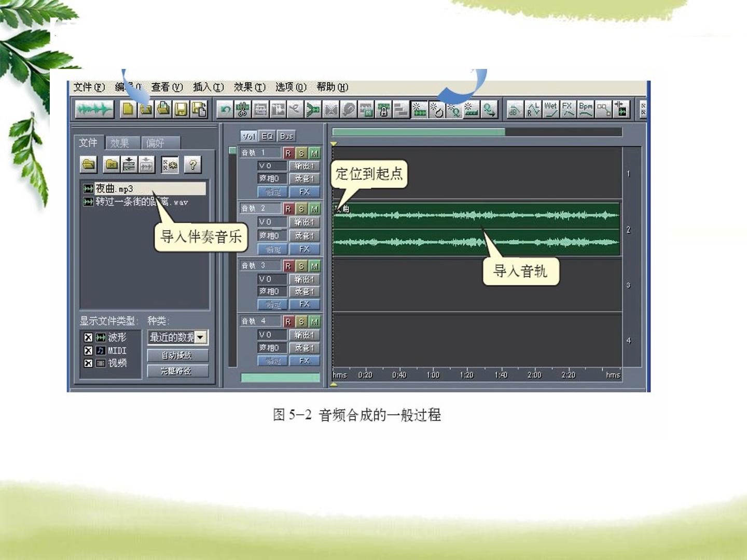This screenshot has width=747, height=560.
Task: Arm record R on track 3
Action: pos(288,265)
